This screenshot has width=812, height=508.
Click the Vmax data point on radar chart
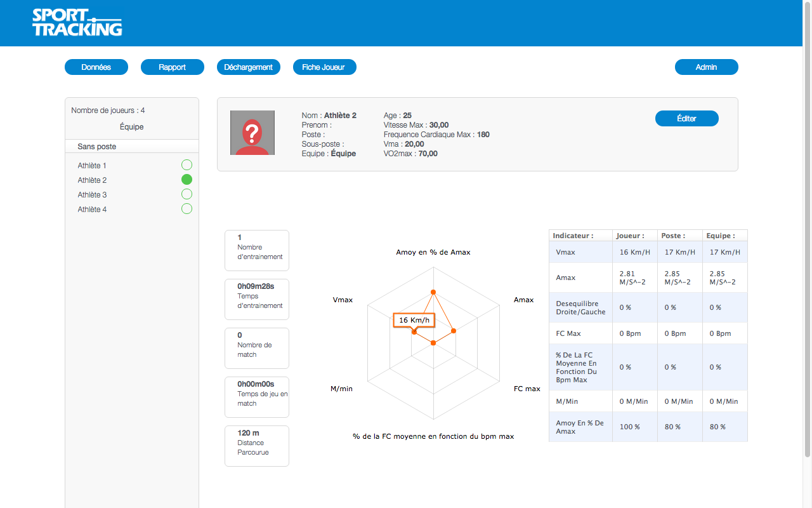coord(414,332)
